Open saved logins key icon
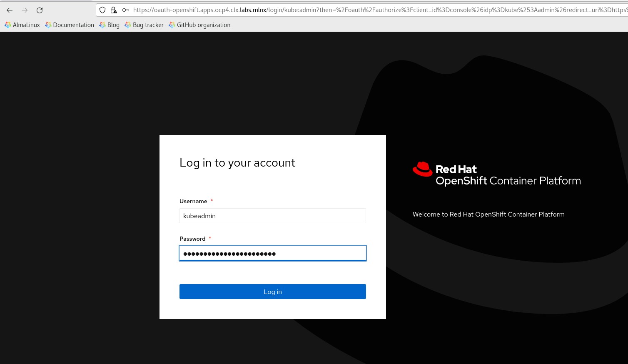Viewport: 628px width, 364px height. (125, 10)
